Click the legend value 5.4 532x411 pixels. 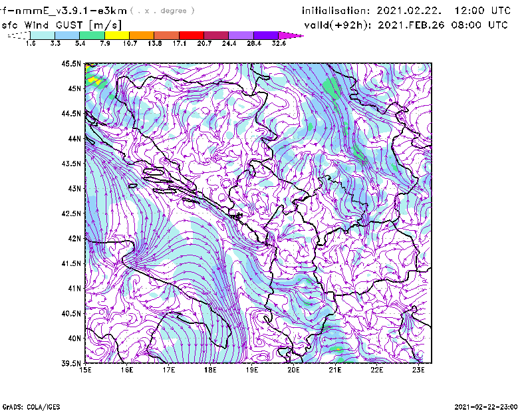click(x=80, y=43)
